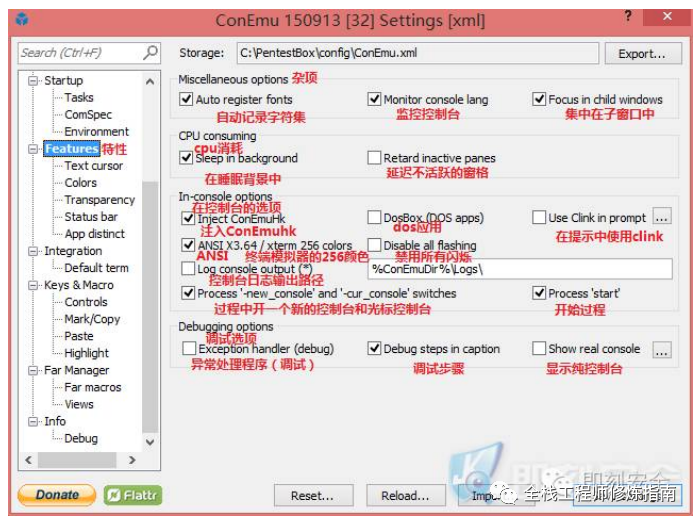Select Debug under Info
The height and width of the screenshot is (525, 699).
81,439
